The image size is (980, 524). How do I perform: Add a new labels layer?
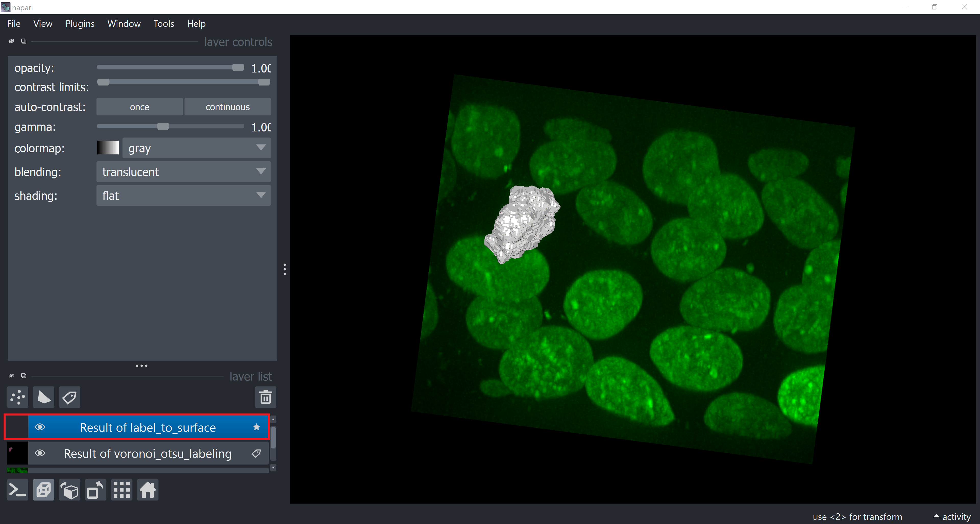point(70,397)
